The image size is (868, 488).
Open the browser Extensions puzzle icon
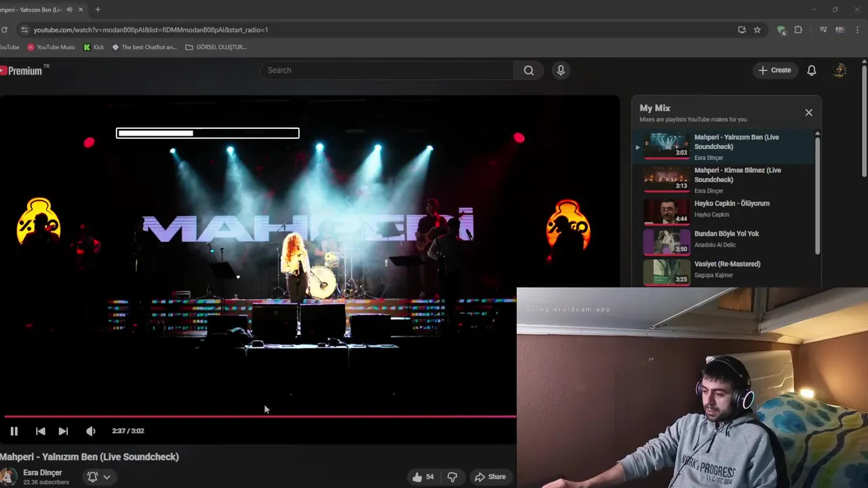click(x=798, y=30)
